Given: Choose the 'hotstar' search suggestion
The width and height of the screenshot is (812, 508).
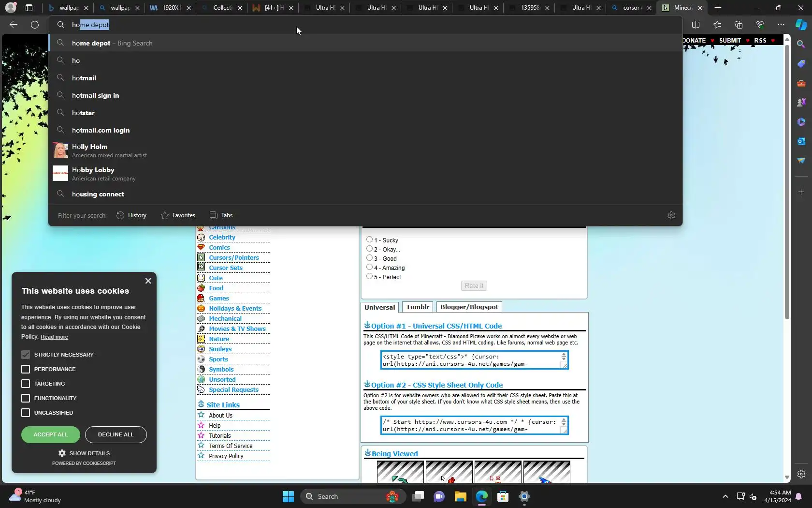Looking at the screenshot, I should pos(365,113).
